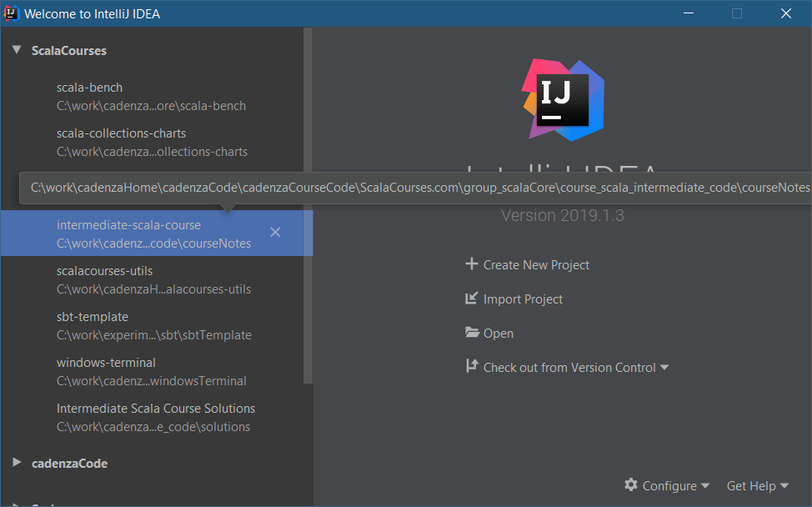Click the plus icon beside Create New Project
Screen dimensions: 812x507
click(x=471, y=264)
